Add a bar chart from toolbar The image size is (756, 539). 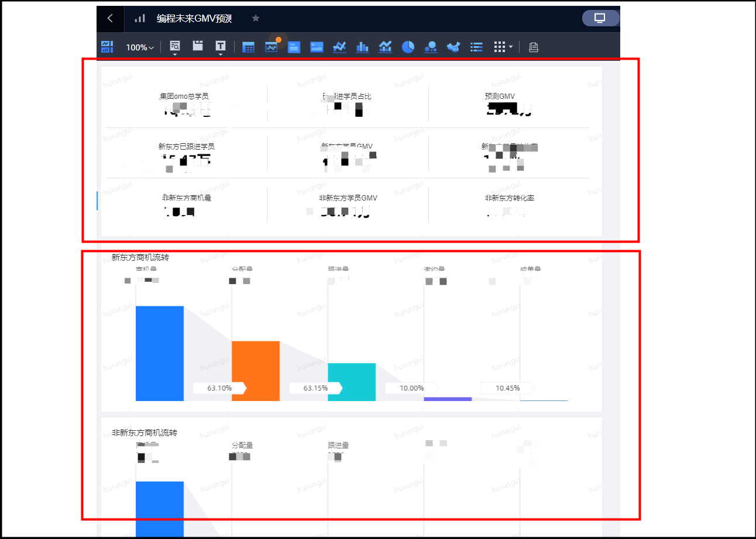click(x=362, y=47)
